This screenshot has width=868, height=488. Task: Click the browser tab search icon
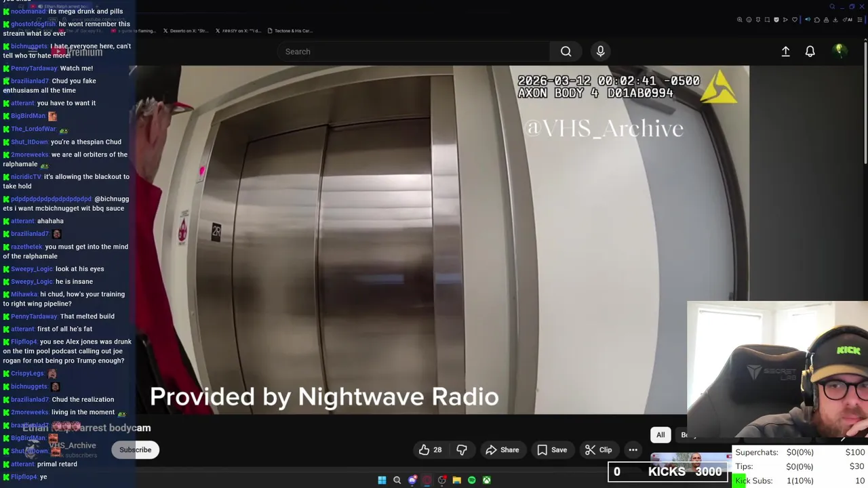coord(832,7)
